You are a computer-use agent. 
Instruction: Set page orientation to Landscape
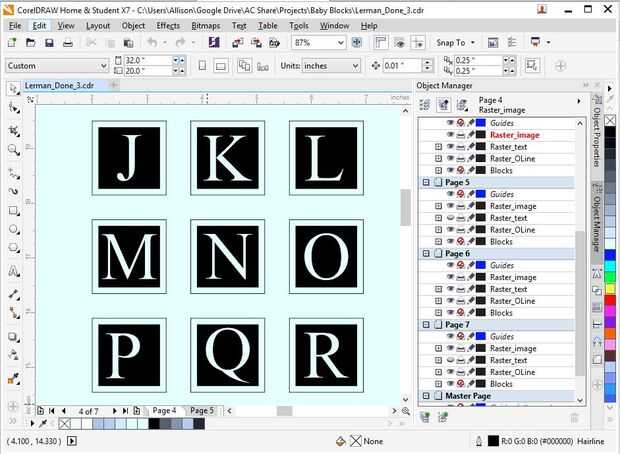[x=221, y=66]
